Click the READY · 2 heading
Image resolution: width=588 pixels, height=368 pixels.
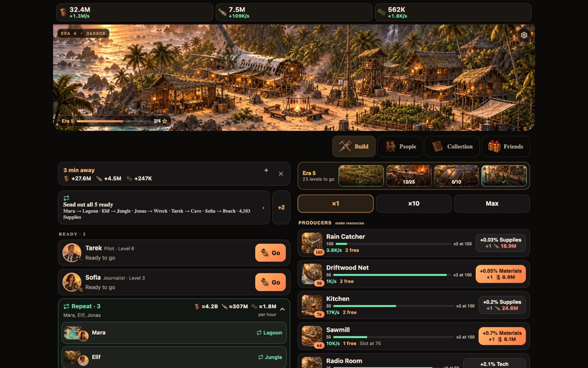coord(72,234)
